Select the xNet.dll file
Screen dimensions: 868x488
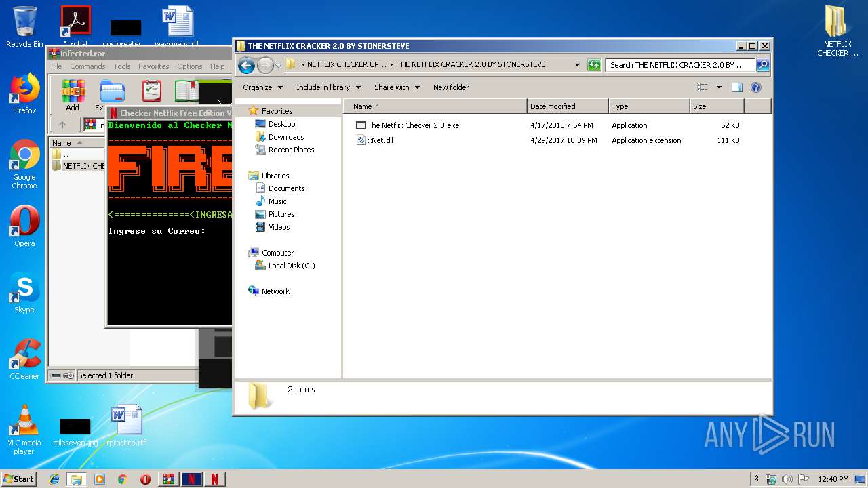[x=375, y=140]
